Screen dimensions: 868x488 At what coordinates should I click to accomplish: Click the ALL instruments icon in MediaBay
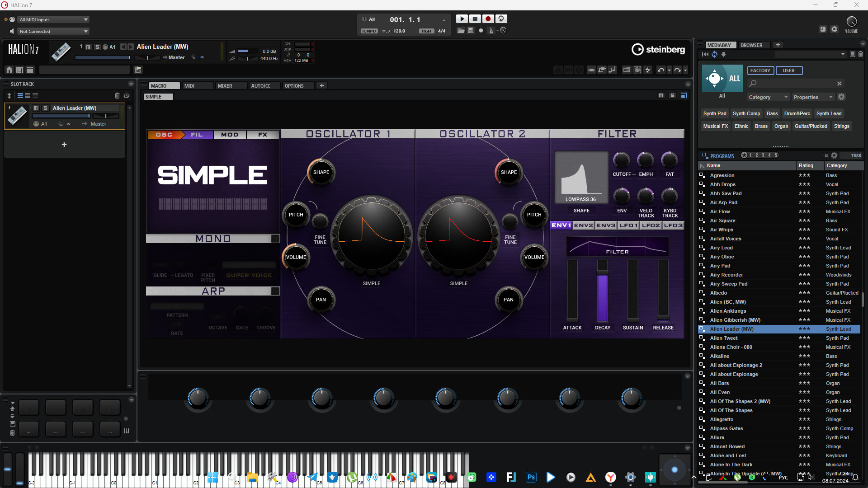(x=722, y=78)
